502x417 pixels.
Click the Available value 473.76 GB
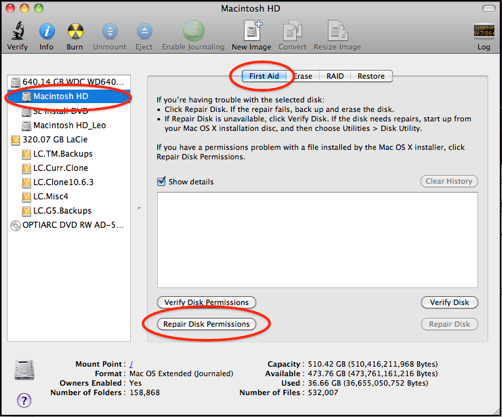[373, 374]
